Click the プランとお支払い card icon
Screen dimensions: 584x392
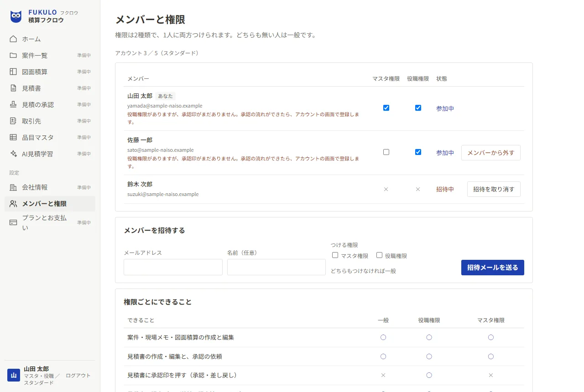[x=13, y=222]
